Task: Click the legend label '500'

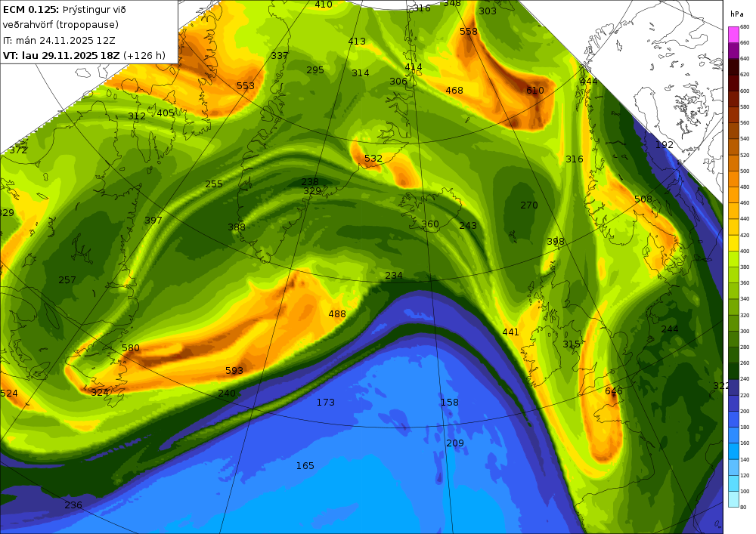Action: (745, 171)
